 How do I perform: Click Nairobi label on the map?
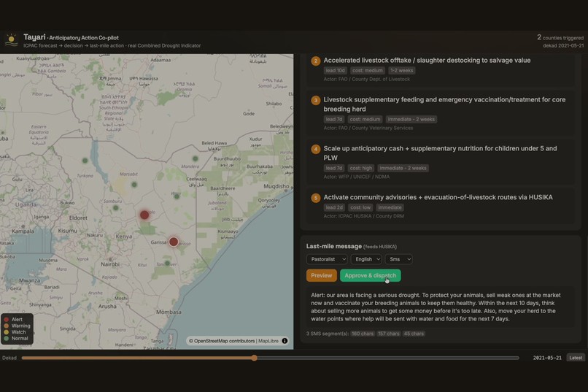click(x=110, y=264)
